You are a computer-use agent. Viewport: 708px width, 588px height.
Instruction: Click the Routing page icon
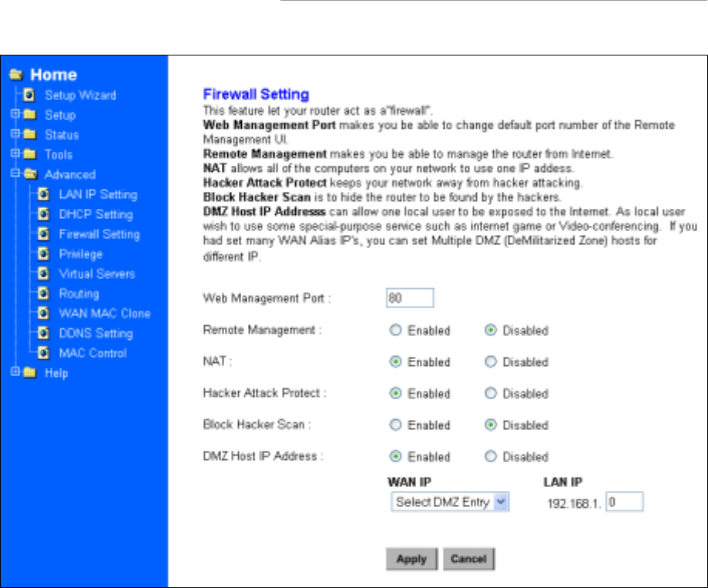[x=43, y=294]
